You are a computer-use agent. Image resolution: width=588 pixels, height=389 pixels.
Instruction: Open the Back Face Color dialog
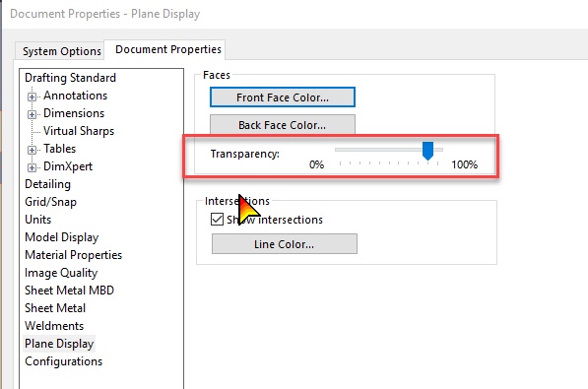pyautogui.click(x=283, y=124)
